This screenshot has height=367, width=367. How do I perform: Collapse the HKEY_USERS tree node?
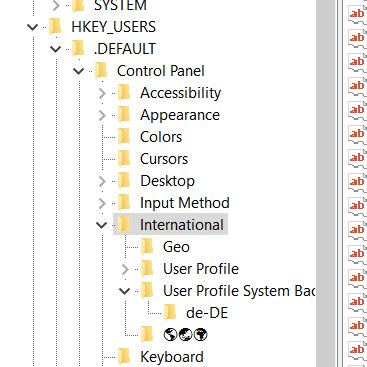33,27
